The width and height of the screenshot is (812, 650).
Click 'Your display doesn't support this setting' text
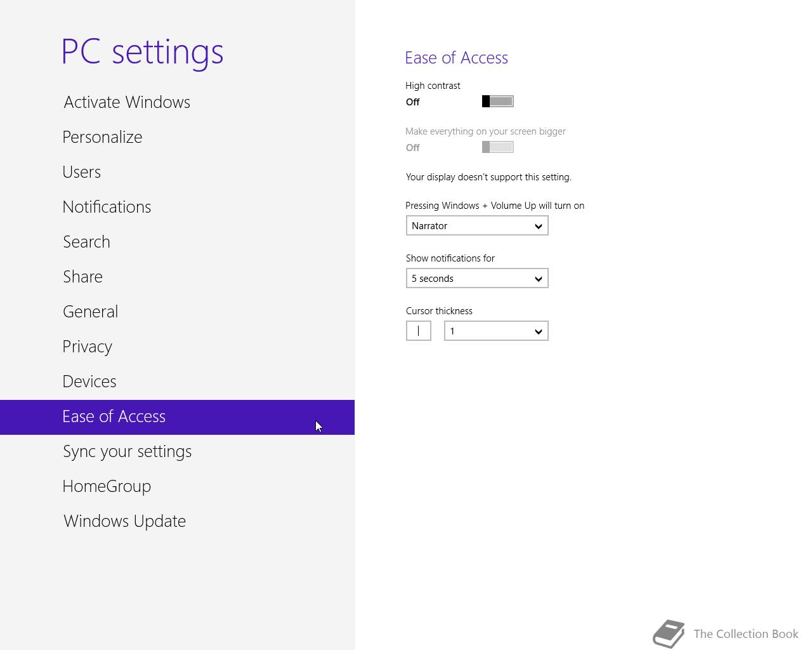tap(488, 177)
